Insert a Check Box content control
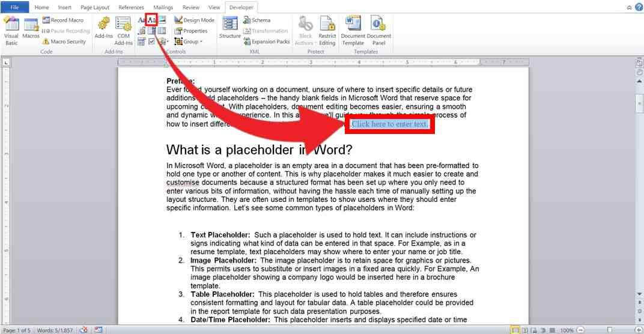 151,41
